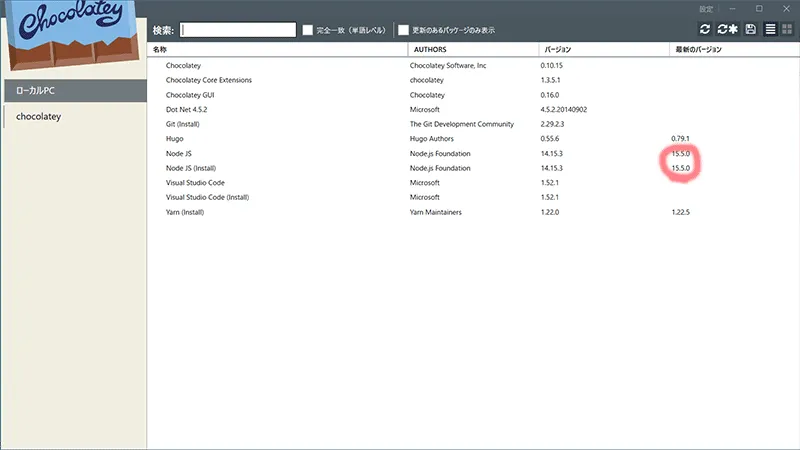
Task: Click the Hugo Authors cell
Action: click(432, 139)
